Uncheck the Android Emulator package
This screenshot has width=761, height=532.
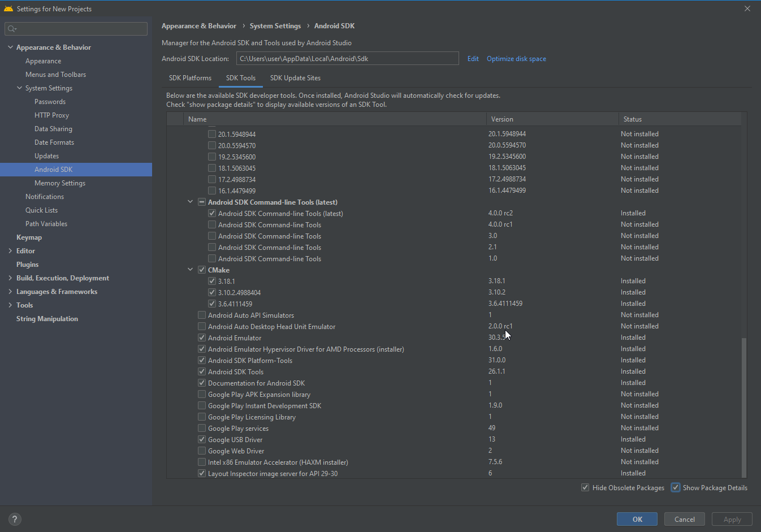point(202,338)
